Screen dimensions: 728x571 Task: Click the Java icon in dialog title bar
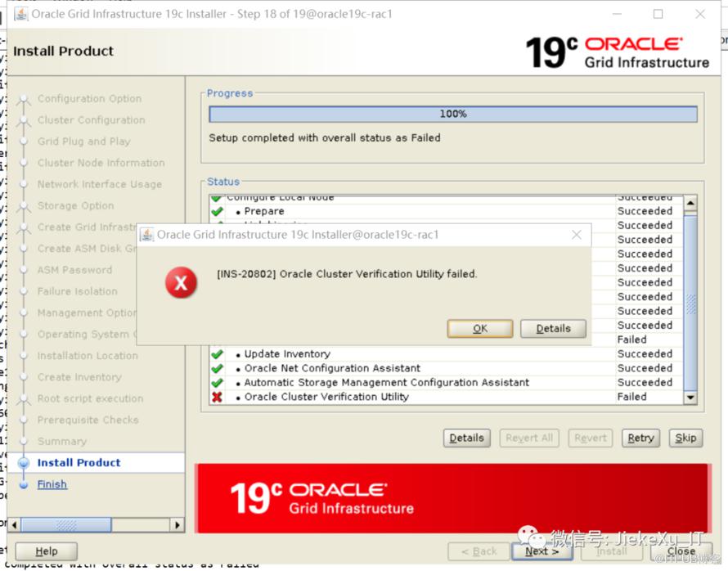(147, 235)
